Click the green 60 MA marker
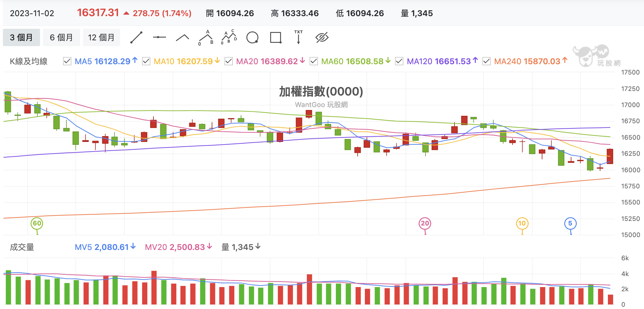This screenshot has width=644, height=309. coord(37,224)
